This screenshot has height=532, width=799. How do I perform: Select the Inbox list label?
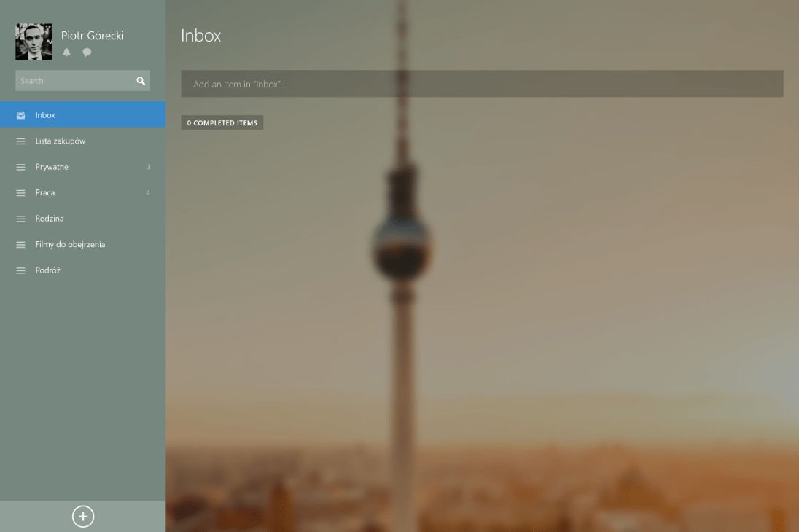tap(45, 115)
